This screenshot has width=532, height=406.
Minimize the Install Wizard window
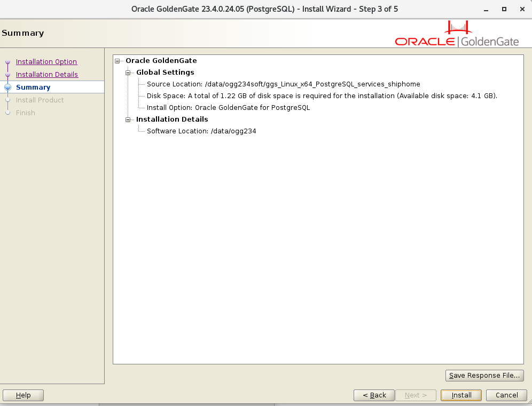[486, 10]
